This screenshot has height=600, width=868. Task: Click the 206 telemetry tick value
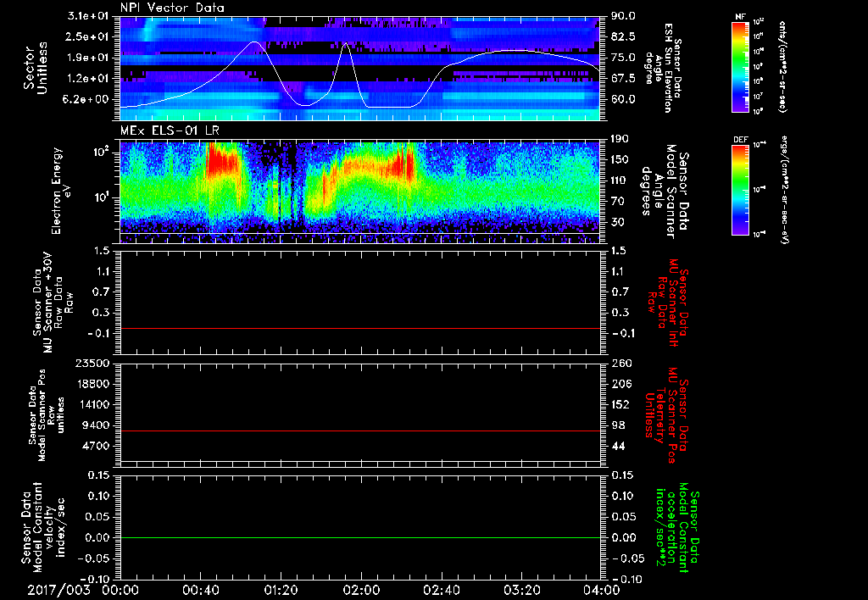(x=620, y=384)
